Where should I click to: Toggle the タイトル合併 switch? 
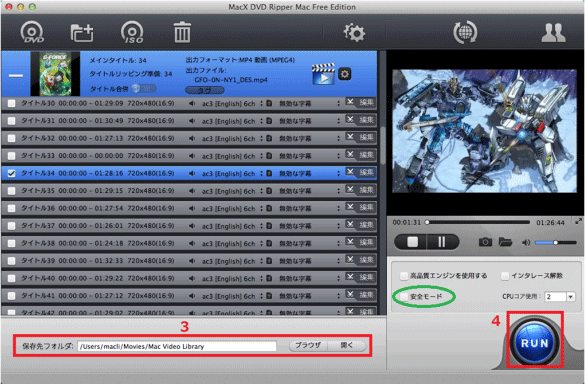tap(144, 88)
